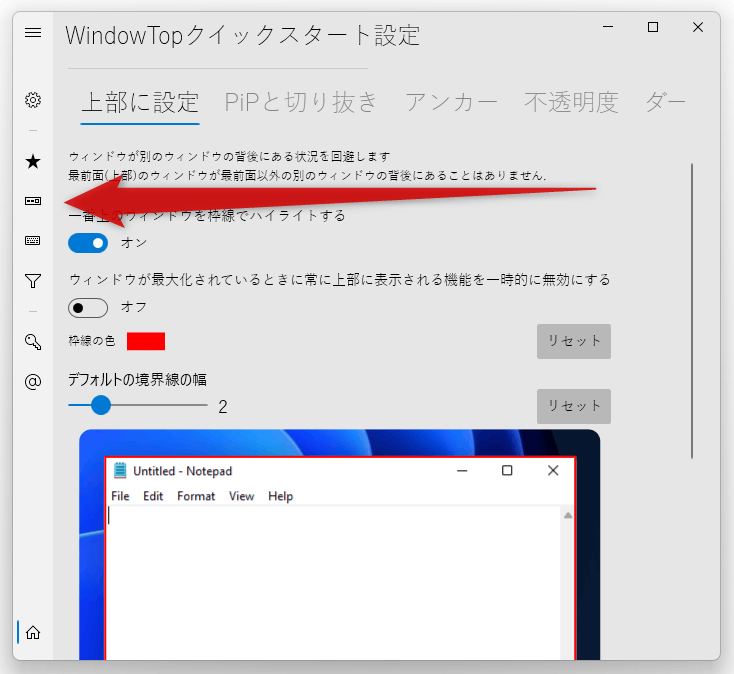Open the keyboard hotkeys icon in sidebar

33,241
